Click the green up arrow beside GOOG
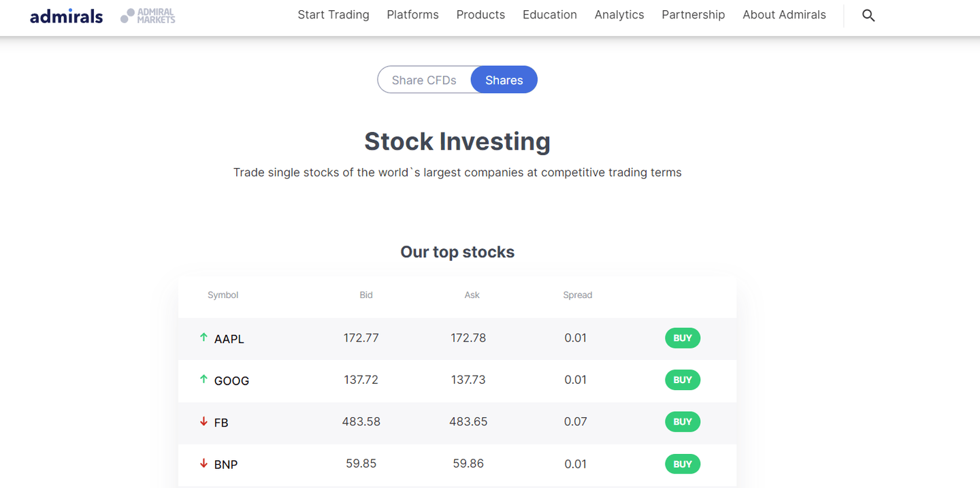 [x=203, y=380]
